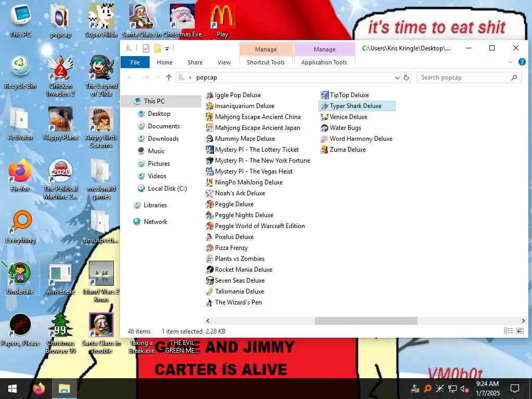Click the popcap breadcrumb in address bar
This screenshot has width=532, height=399.
(207, 78)
